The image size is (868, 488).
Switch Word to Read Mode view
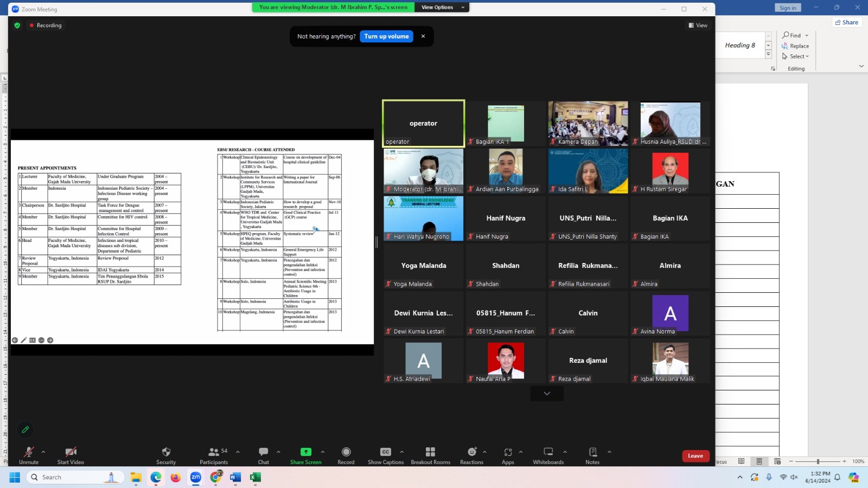tap(741, 461)
